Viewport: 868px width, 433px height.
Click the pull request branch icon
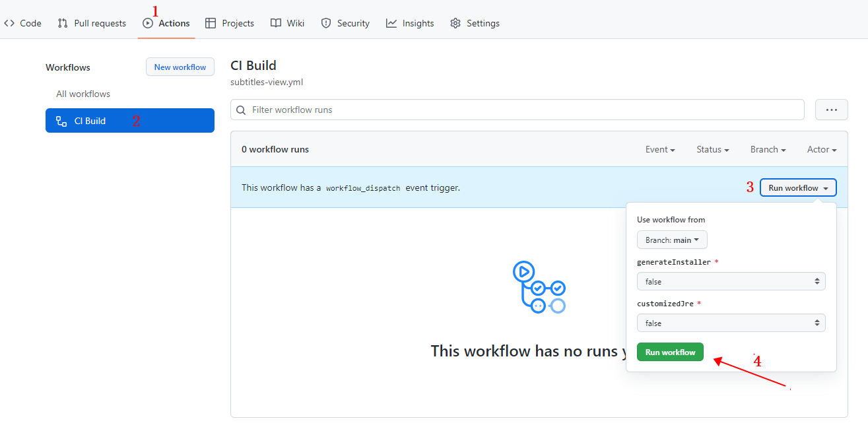[63, 23]
